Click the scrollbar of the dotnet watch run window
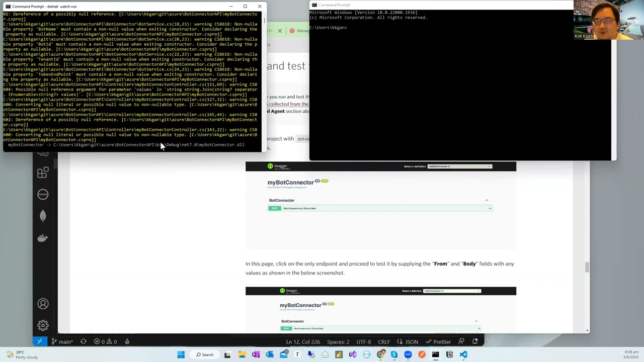The width and height of the screenshot is (644, 362). tap(264, 21)
